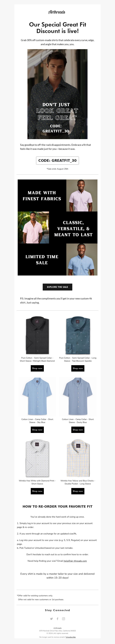Open the Instagram icon under Stay Connected

pyautogui.click(x=64, y=619)
